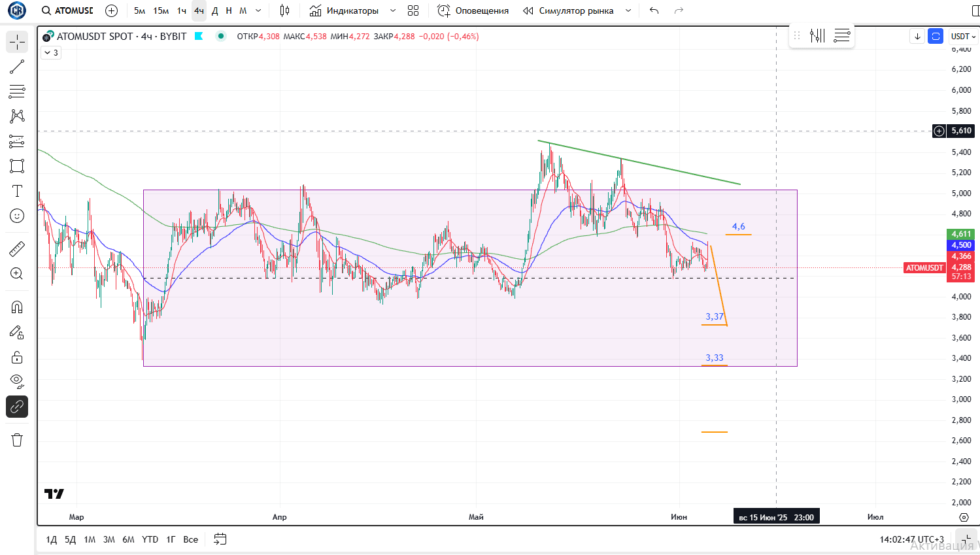This screenshot has width=980, height=555.
Task: Select the Д daily timeframe
Action: (x=214, y=10)
